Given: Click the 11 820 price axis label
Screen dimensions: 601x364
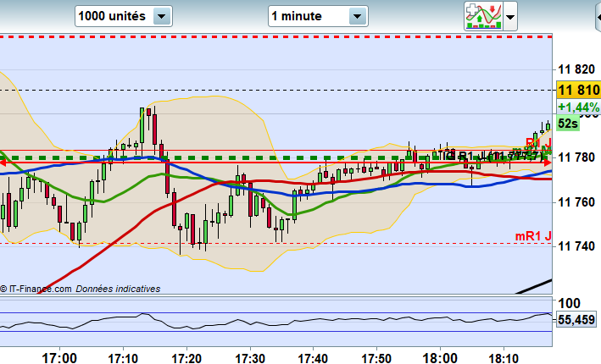Looking at the screenshot, I should pos(576,69).
